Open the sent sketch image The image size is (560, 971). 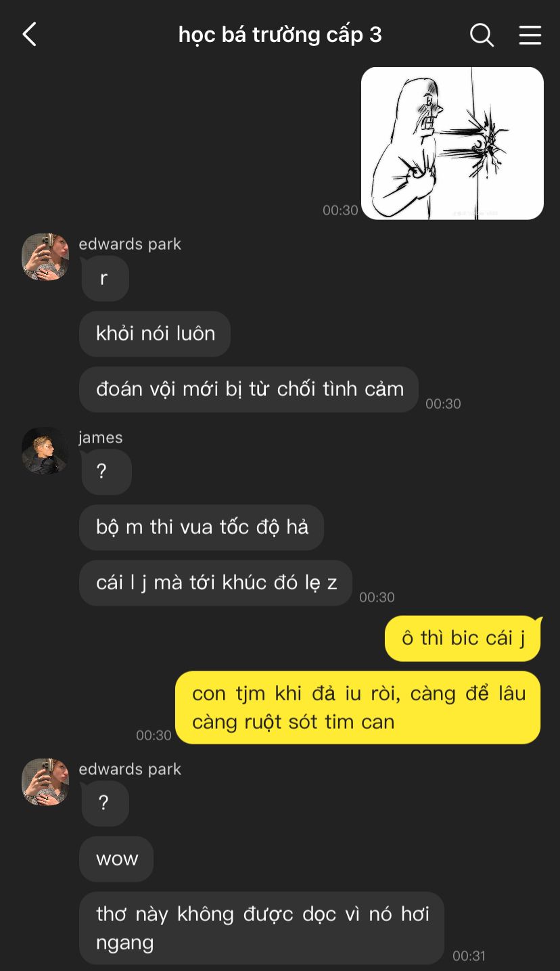pos(452,143)
